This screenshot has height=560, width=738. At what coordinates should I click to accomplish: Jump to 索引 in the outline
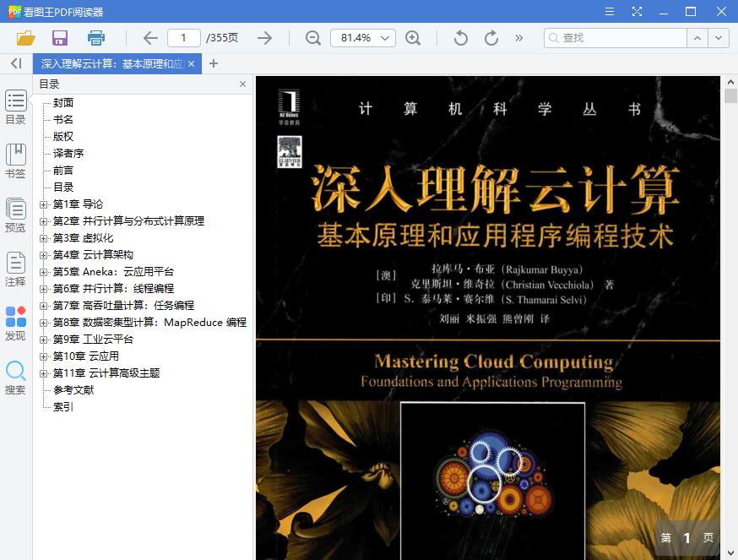pos(63,407)
